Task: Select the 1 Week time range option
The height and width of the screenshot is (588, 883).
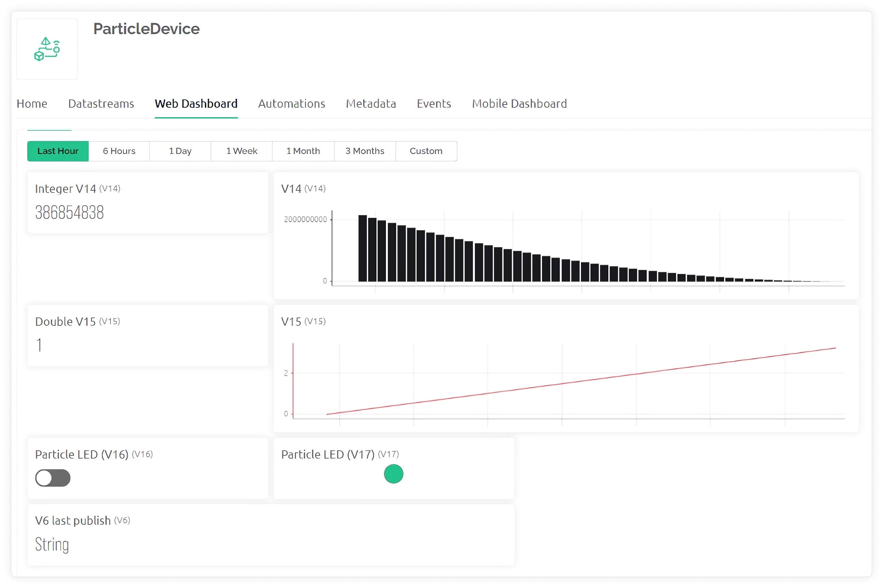Action: 240,150
